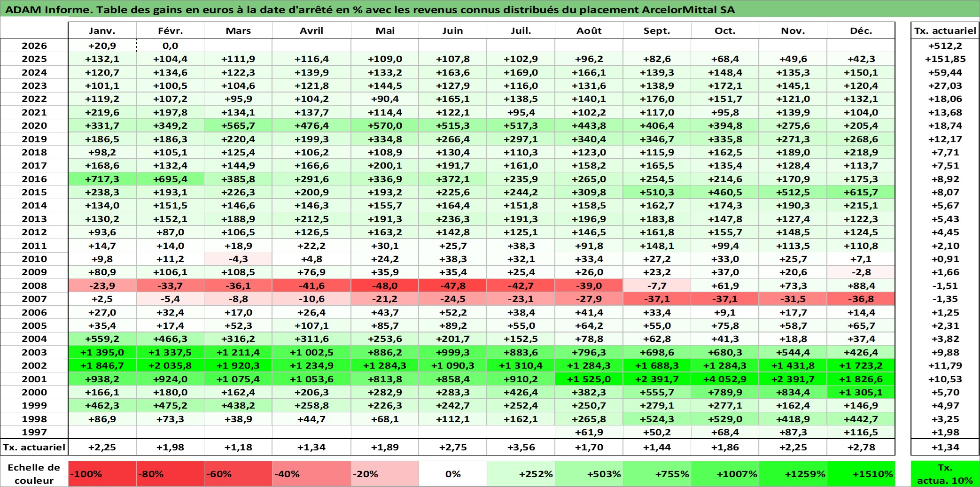Click the 2002 year row label
Viewport: 980px width, 487px height.
tap(34, 365)
